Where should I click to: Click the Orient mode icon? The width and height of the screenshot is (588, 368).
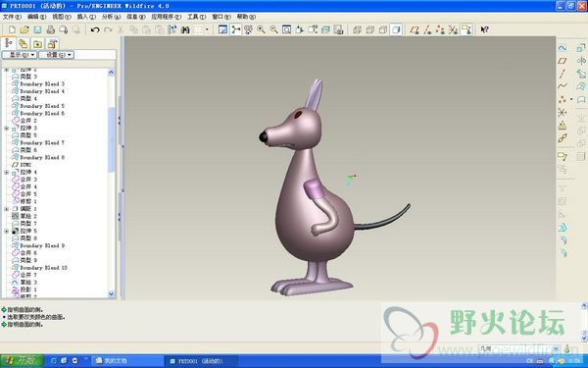tap(248, 29)
